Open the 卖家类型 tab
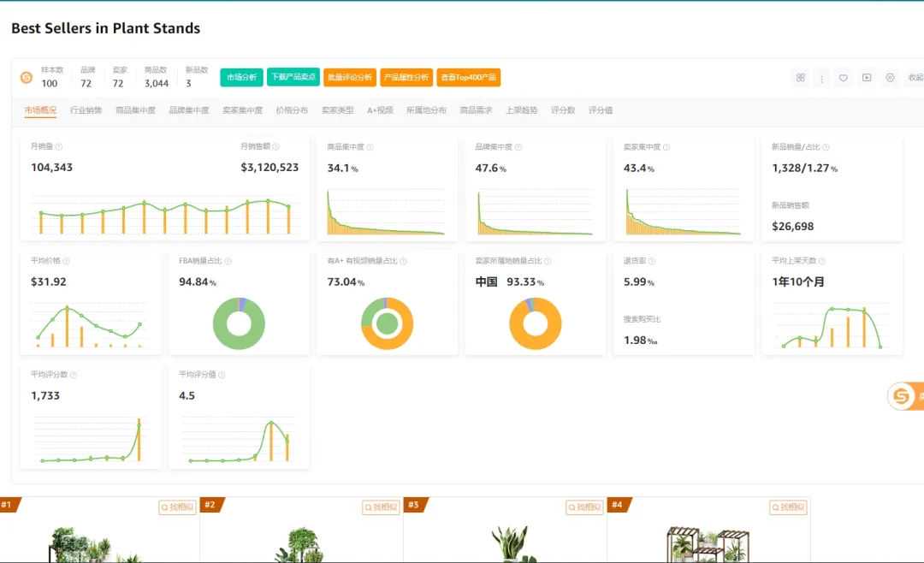Image resolution: width=924 pixels, height=563 pixels. click(338, 110)
